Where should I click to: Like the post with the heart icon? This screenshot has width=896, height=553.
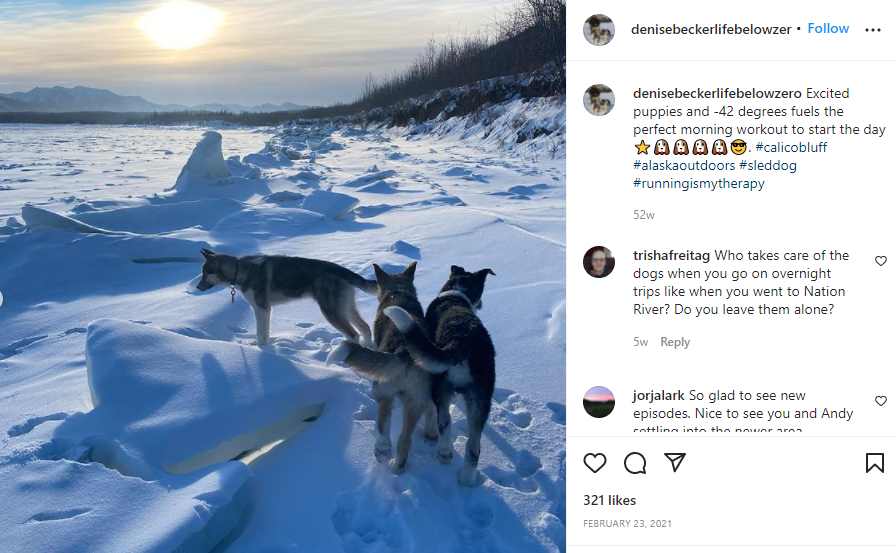594,463
